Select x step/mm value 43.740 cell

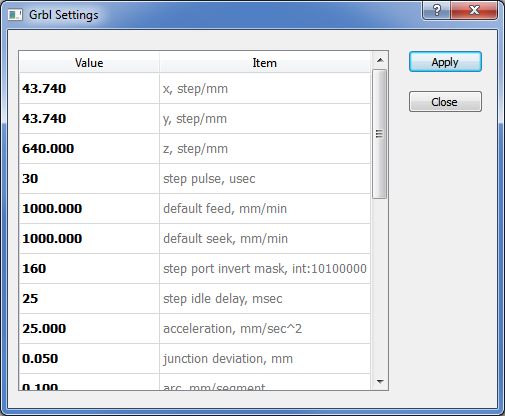point(89,88)
